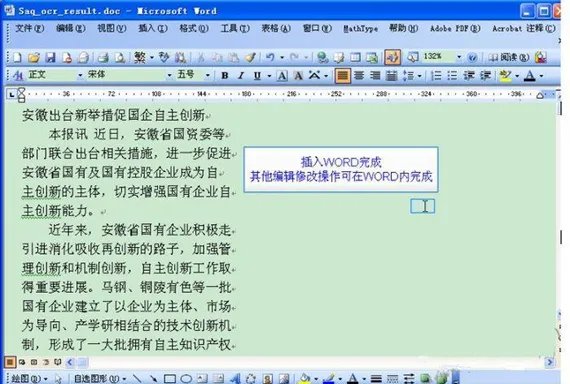Click the horizontal scrollbar left arrow
The image size is (570, 384).
point(70,362)
